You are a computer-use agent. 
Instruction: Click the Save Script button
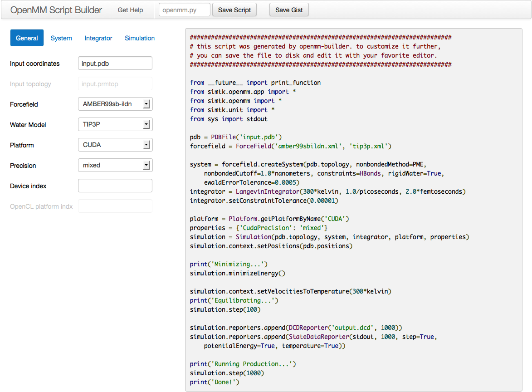(x=234, y=10)
